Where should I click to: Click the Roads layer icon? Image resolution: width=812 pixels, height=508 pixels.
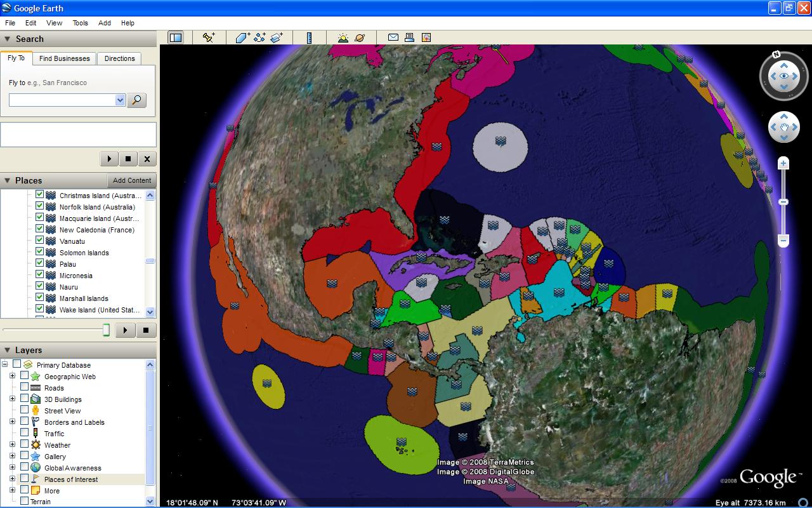pos(36,388)
